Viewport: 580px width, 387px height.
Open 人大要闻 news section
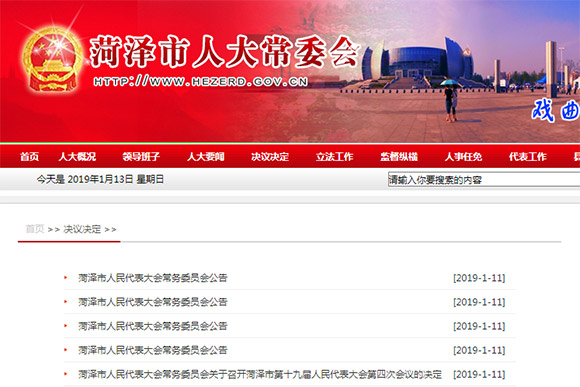206,157
